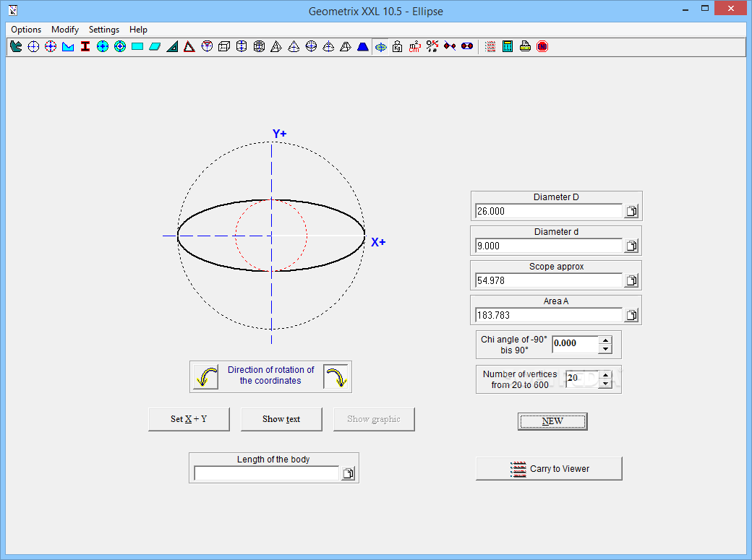752x560 pixels.
Task: Pick the blue trapezoid tool
Action: [363, 46]
